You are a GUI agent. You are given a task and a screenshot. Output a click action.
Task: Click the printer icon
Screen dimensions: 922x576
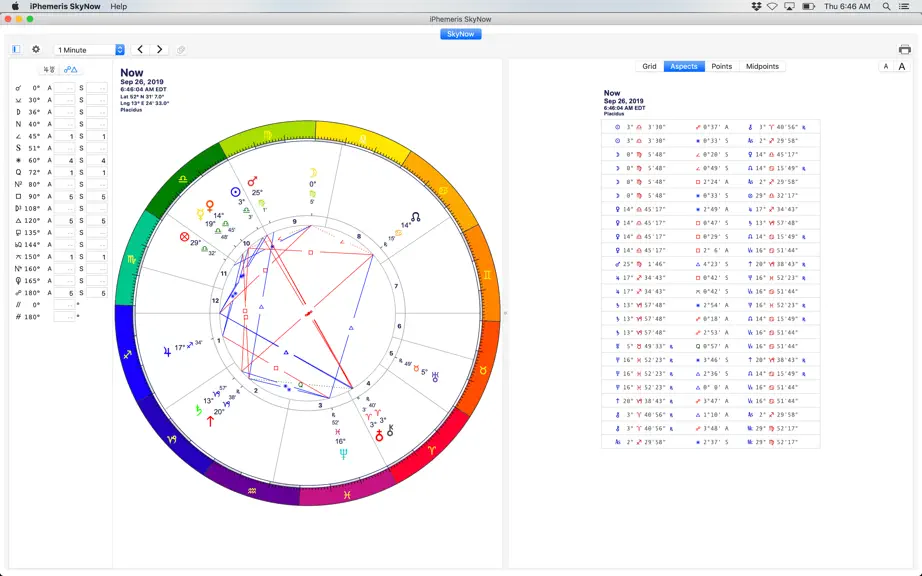point(904,49)
